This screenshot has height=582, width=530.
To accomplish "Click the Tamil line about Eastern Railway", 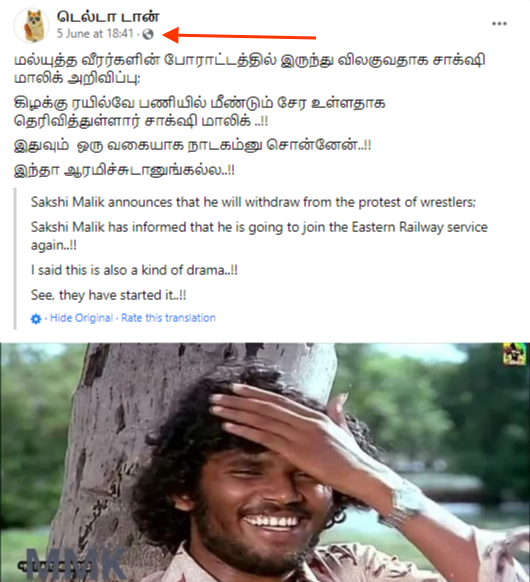I will coord(200,112).
